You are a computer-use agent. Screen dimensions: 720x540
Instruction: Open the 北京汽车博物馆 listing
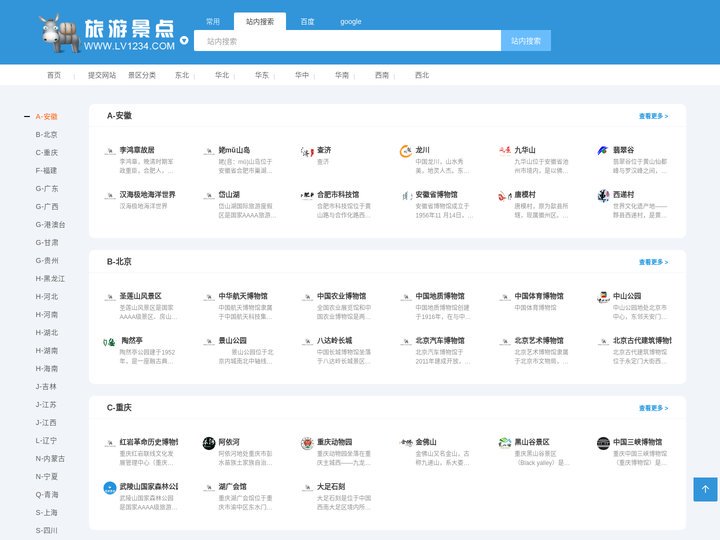click(440, 341)
